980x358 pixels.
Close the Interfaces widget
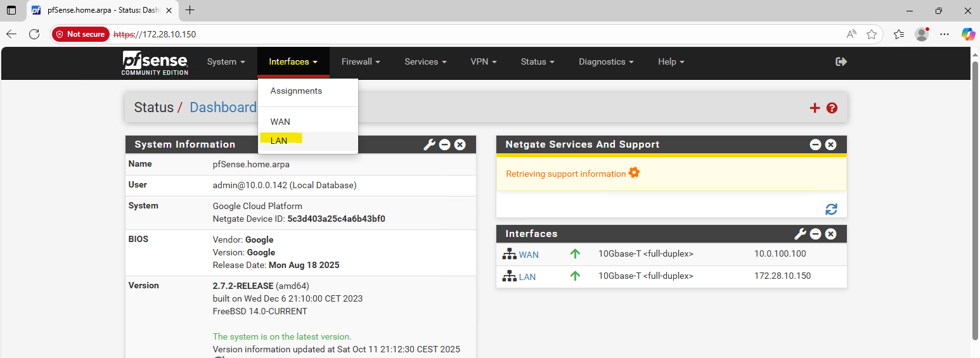pos(831,234)
